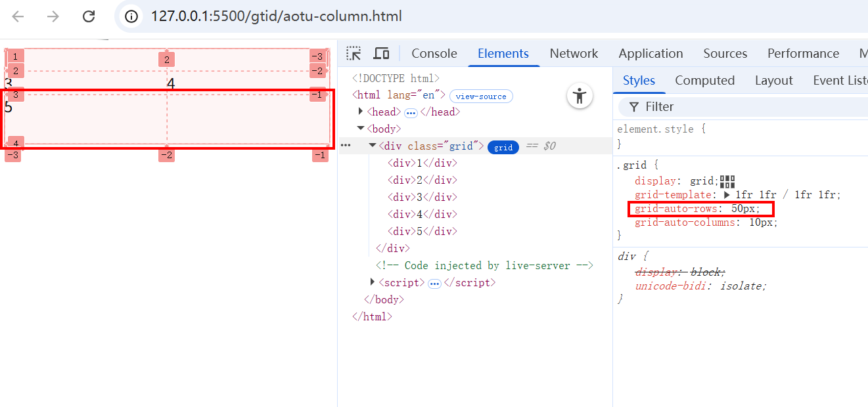Screen dimensions: 868x407
Task: Select the <div>4</div> node
Action: 422,214
